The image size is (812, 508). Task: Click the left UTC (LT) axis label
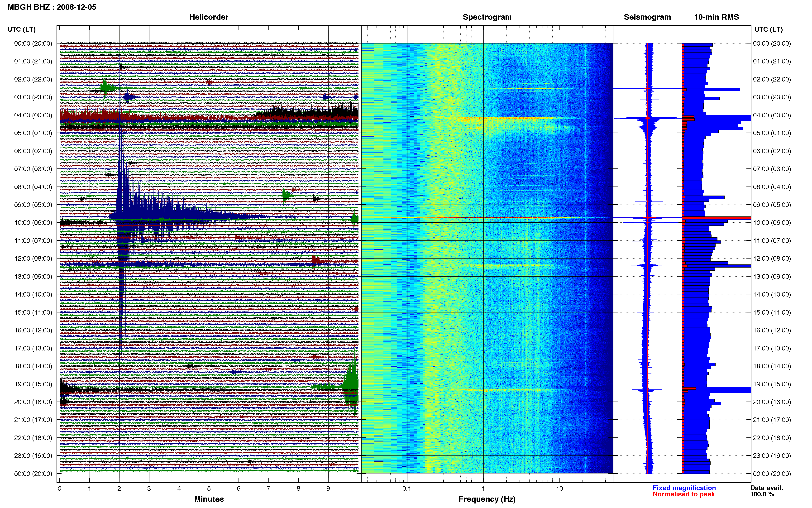pyautogui.click(x=21, y=29)
